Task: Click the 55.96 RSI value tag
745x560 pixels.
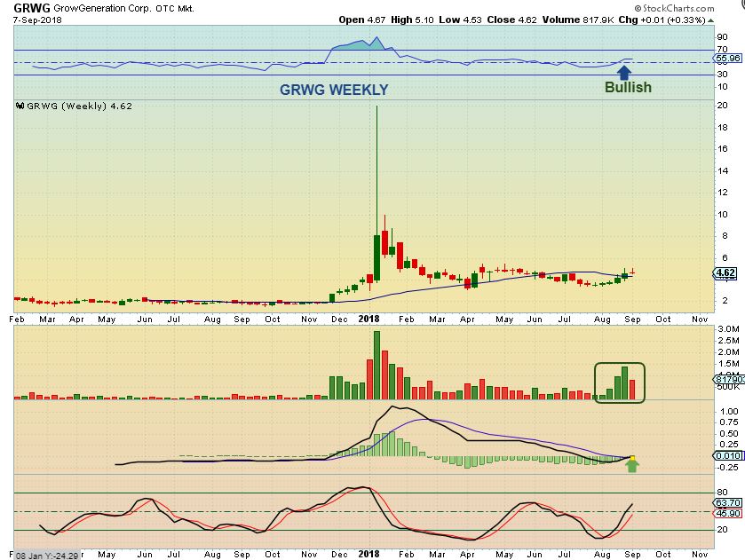Action: (x=728, y=59)
